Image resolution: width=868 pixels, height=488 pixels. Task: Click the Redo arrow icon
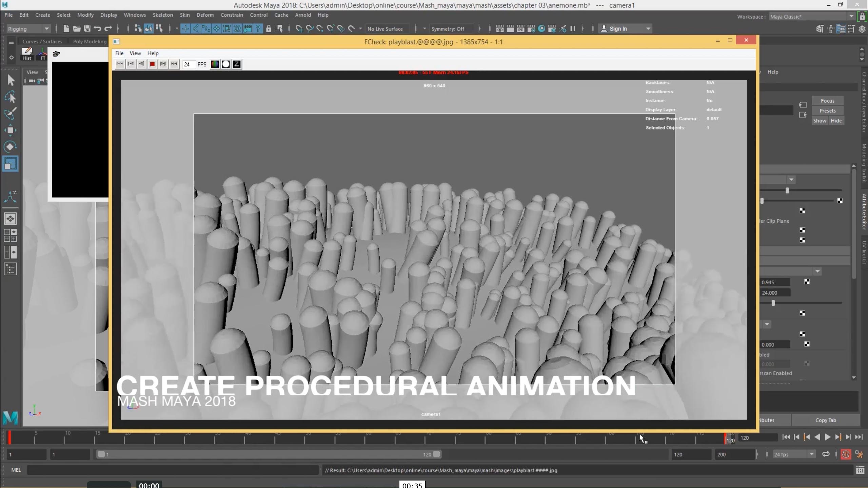(108, 29)
